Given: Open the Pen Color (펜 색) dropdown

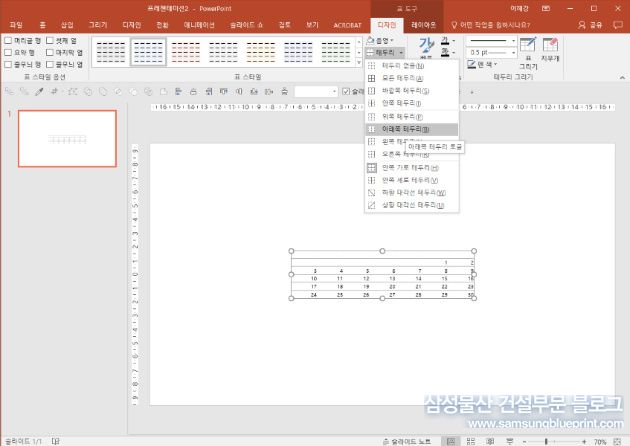Looking at the screenshot, I should [x=483, y=64].
